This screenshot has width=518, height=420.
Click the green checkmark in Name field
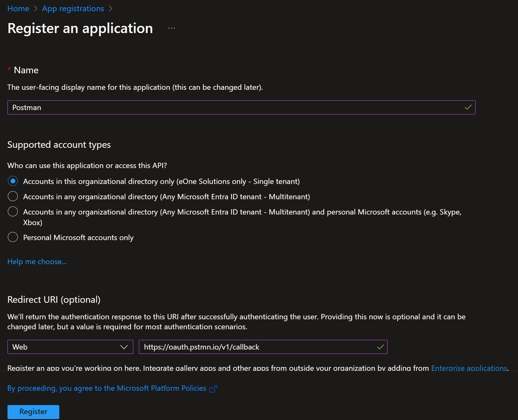pyautogui.click(x=468, y=107)
